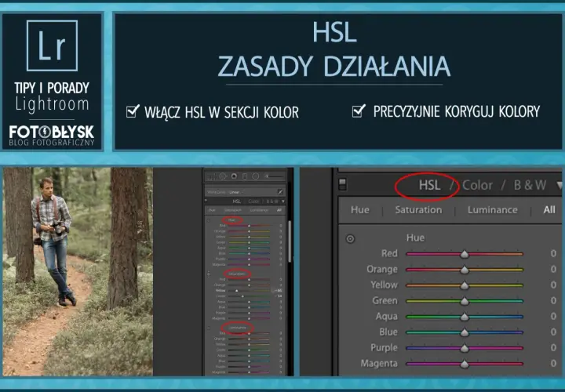The width and height of the screenshot is (565, 392).
Task: Choose Luminance view in the small panel
Action: click(259, 210)
